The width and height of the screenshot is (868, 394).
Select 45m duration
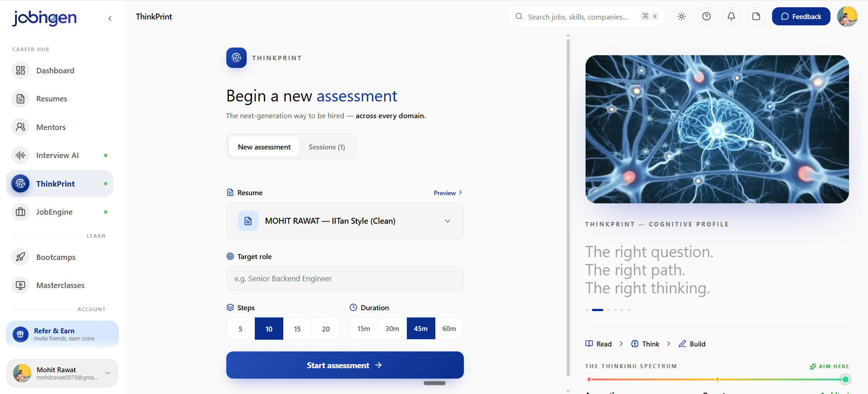(421, 328)
